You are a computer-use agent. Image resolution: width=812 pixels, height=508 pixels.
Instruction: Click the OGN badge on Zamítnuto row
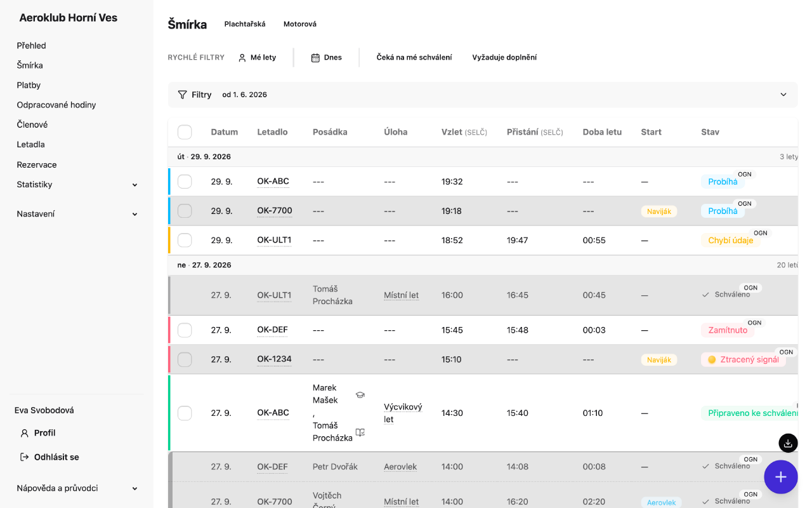pos(754,323)
